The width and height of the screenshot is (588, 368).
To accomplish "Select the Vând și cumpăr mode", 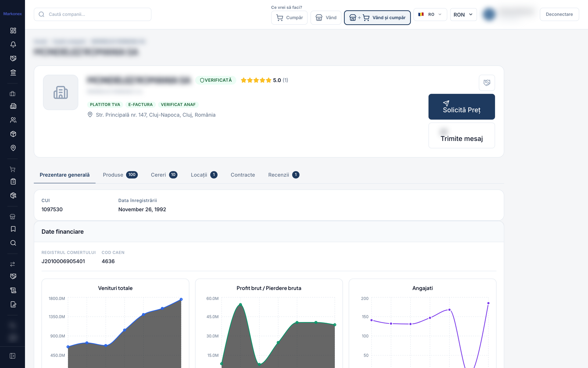I will [x=377, y=18].
